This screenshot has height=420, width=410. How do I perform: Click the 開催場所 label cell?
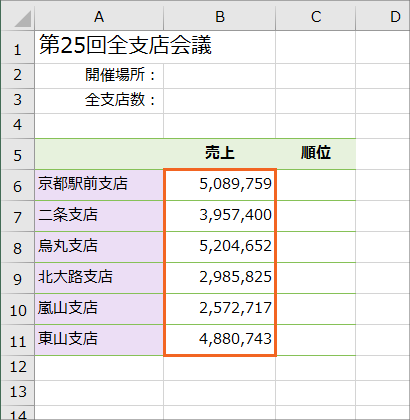(x=99, y=76)
